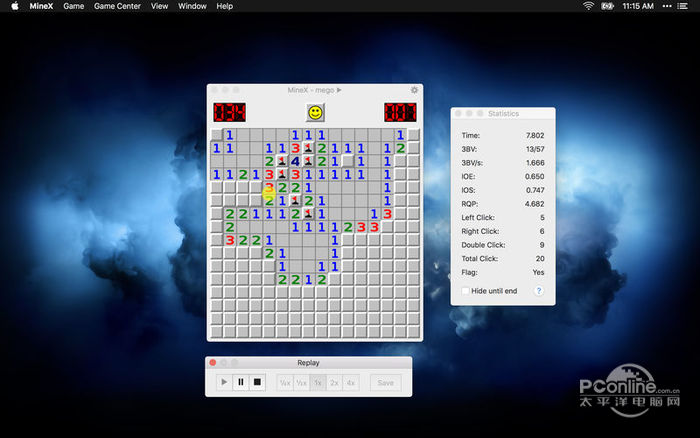Open the Window menu

[192, 6]
